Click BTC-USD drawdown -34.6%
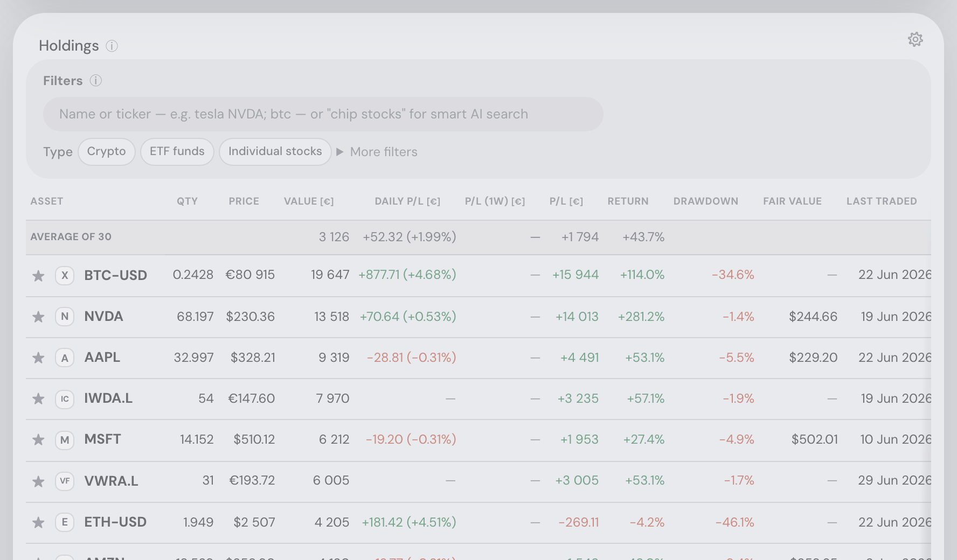This screenshot has height=560, width=957. pos(733,275)
